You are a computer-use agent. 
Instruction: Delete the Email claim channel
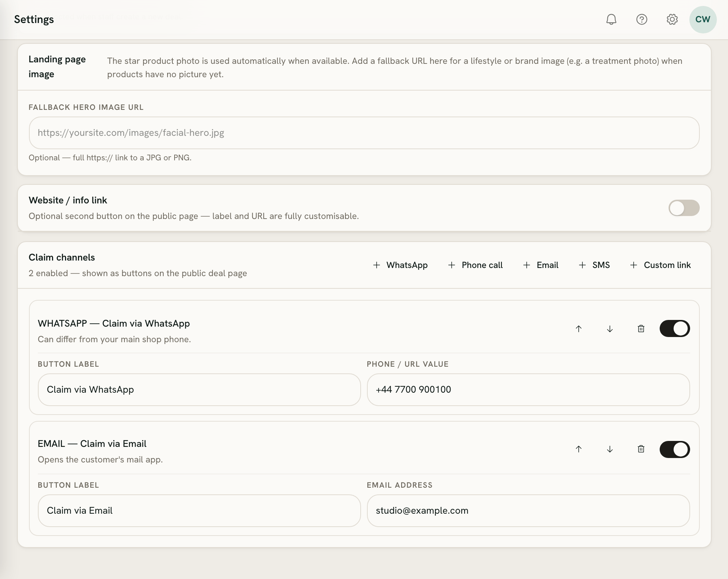click(x=641, y=449)
